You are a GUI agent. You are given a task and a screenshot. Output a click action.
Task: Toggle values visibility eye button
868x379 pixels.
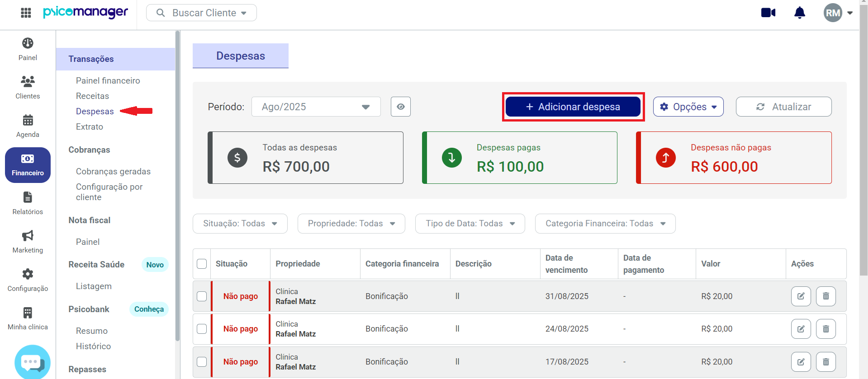point(400,107)
